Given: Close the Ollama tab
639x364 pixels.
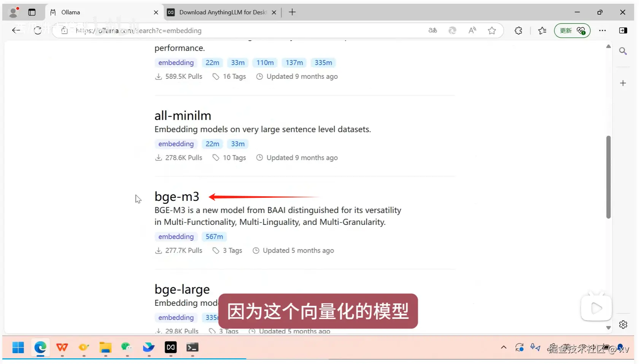Looking at the screenshot, I should click(156, 12).
